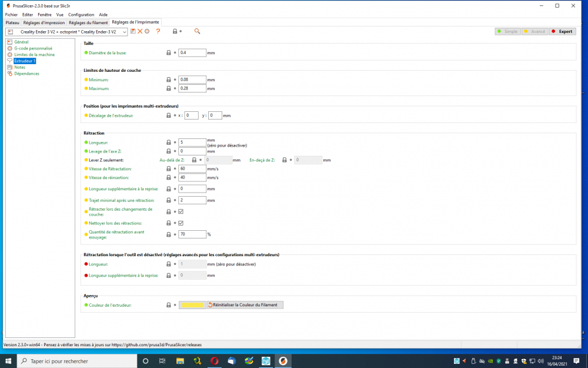
Task: Select Général in the sidebar
Action: coord(21,42)
